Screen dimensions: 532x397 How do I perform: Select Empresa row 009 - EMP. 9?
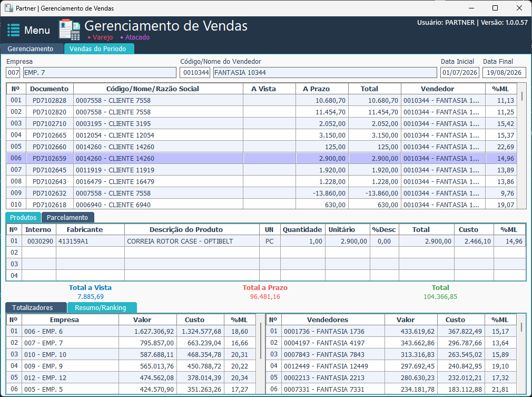coord(132,366)
